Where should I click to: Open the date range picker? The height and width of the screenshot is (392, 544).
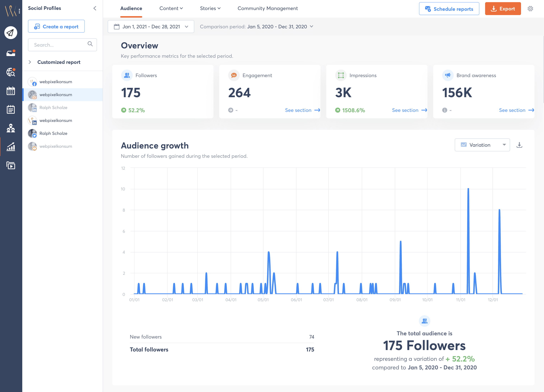[x=151, y=27]
